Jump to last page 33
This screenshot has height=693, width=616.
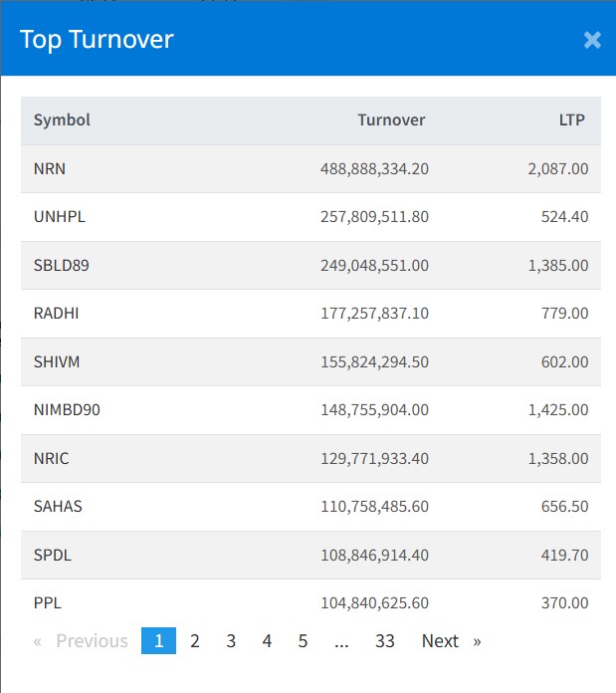click(x=385, y=641)
